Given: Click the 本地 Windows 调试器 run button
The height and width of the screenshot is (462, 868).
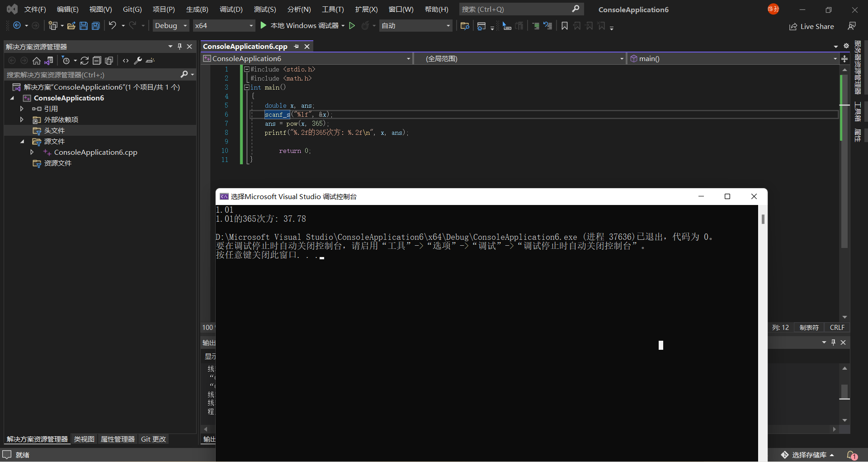Looking at the screenshot, I should click(x=300, y=26).
